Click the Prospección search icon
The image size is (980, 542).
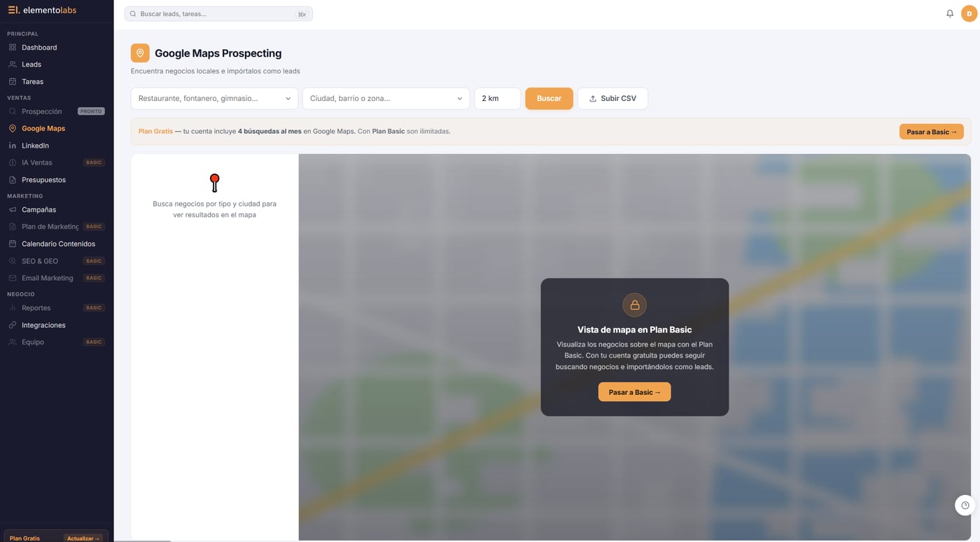coord(13,111)
